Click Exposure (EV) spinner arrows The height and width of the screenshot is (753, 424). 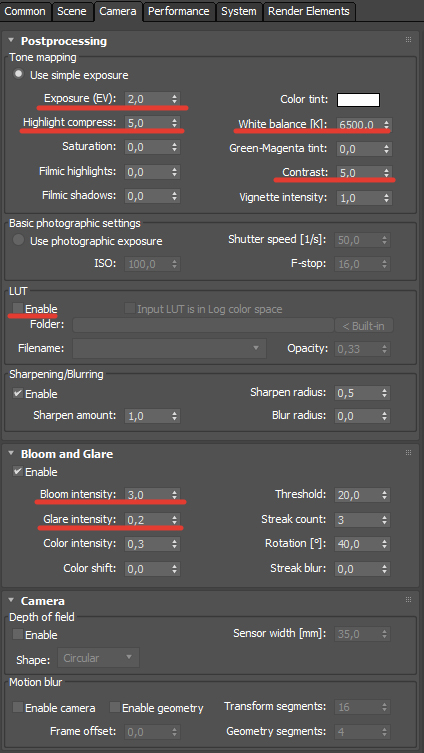(x=174, y=99)
